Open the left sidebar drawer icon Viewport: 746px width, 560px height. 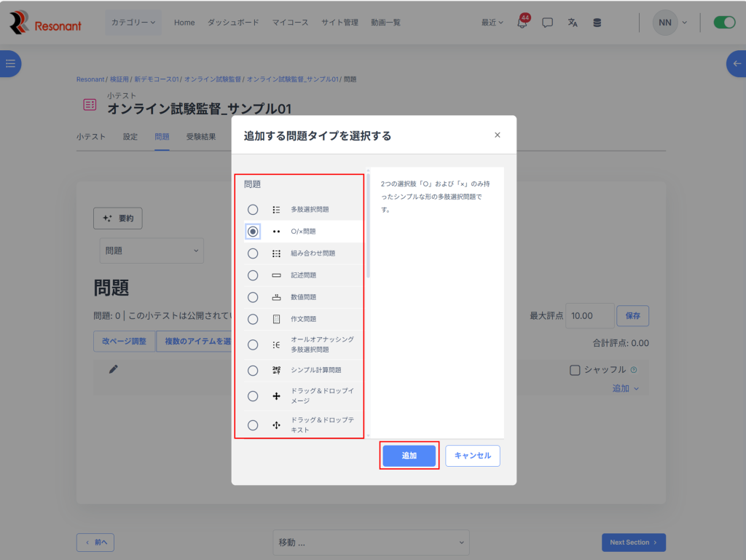point(10,64)
